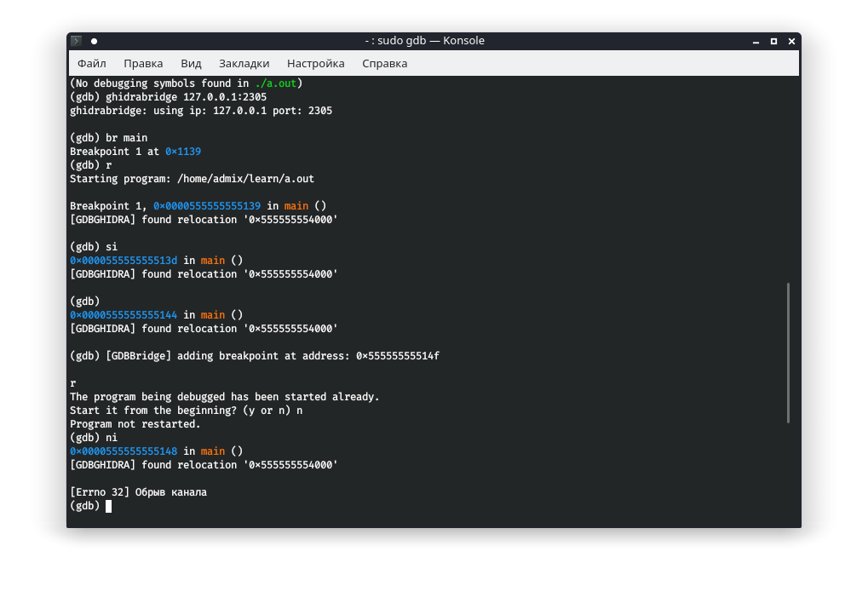Click the terminal vertical scrollbar handle
The image size is (868, 603).
point(788,353)
